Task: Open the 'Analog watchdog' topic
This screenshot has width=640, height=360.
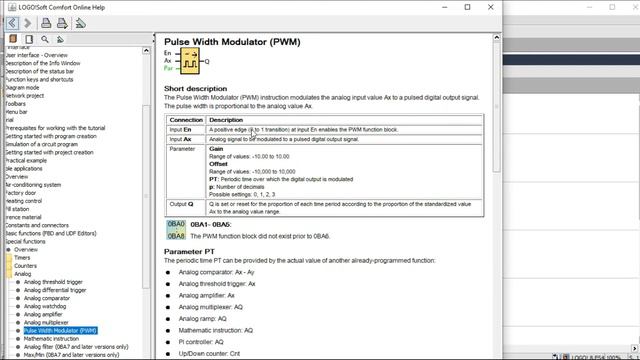Action: [45, 307]
